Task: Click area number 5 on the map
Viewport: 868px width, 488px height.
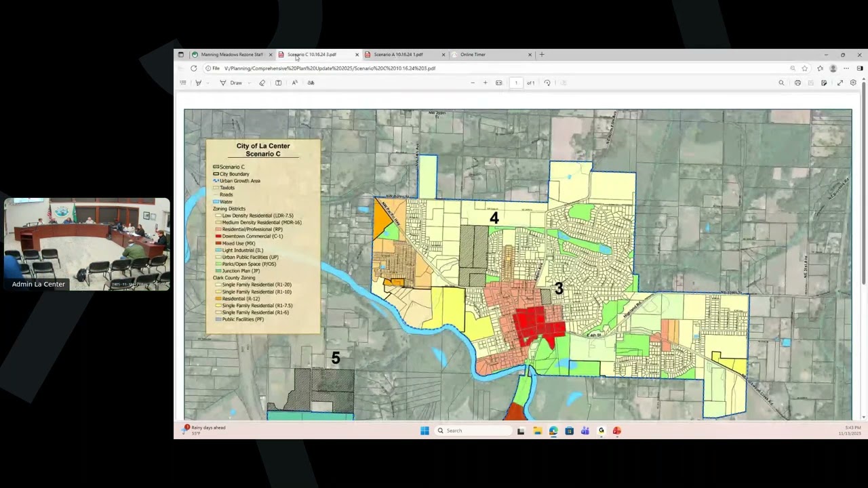Action: point(336,358)
